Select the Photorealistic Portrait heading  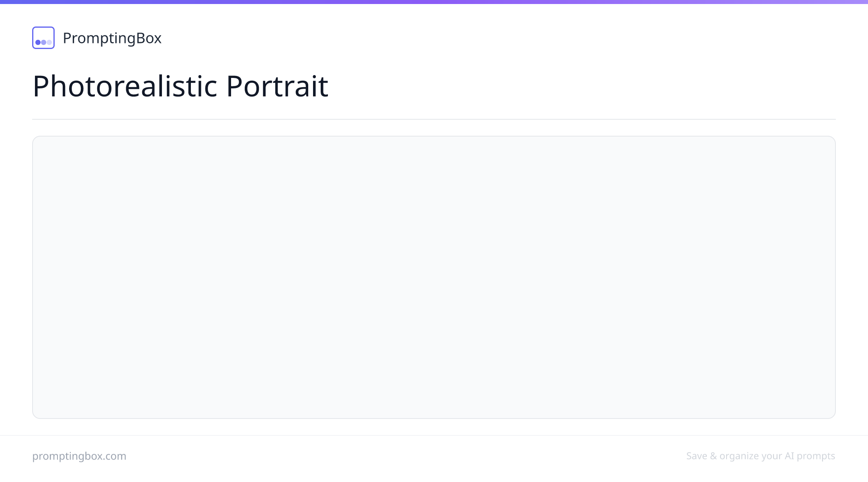(x=180, y=86)
